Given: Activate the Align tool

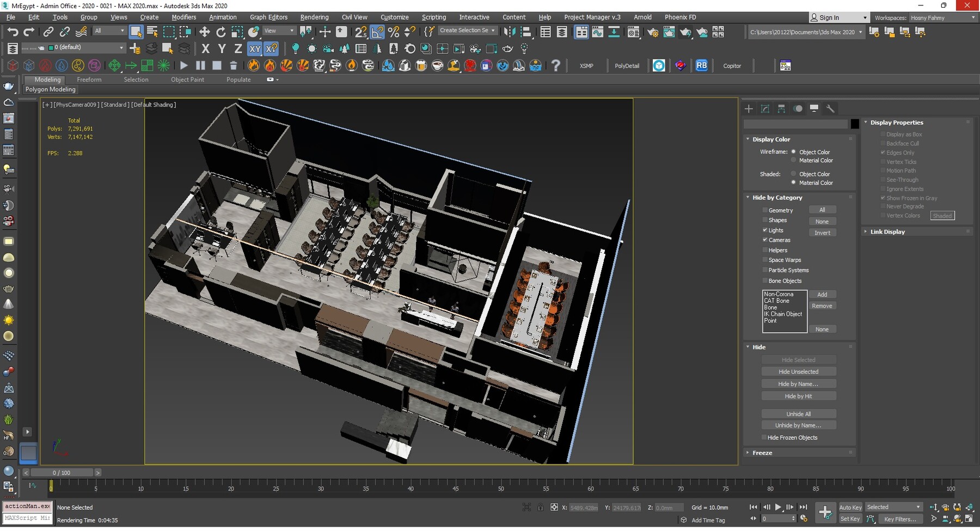Looking at the screenshot, I should click(x=526, y=32).
